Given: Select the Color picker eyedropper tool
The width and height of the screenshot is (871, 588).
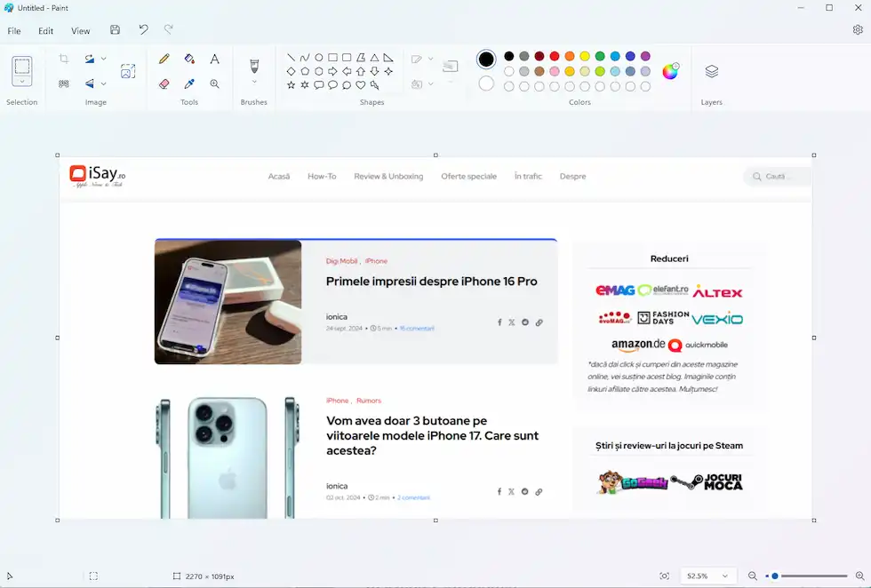Looking at the screenshot, I should (x=189, y=83).
